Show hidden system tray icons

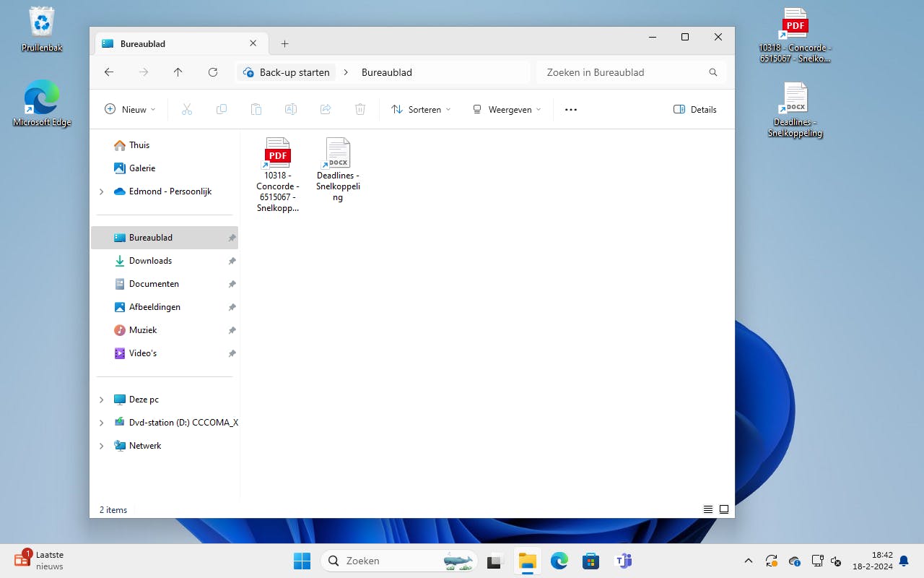pyautogui.click(x=749, y=561)
